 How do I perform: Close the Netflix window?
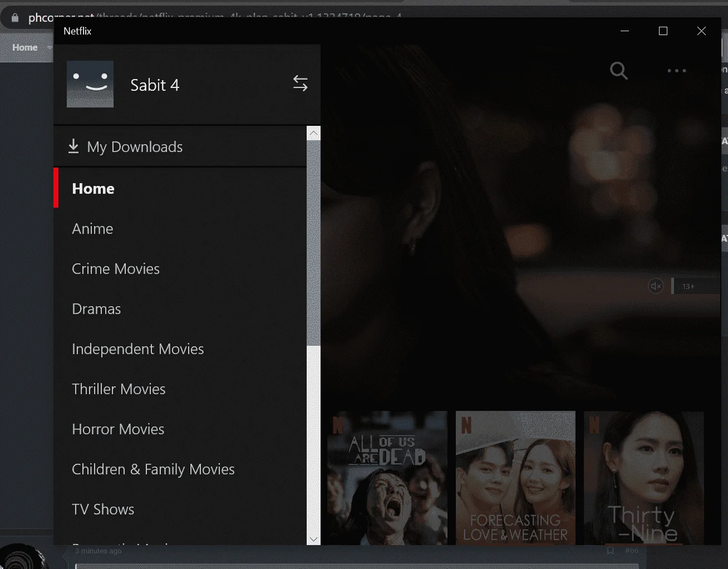tap(701, 31)
